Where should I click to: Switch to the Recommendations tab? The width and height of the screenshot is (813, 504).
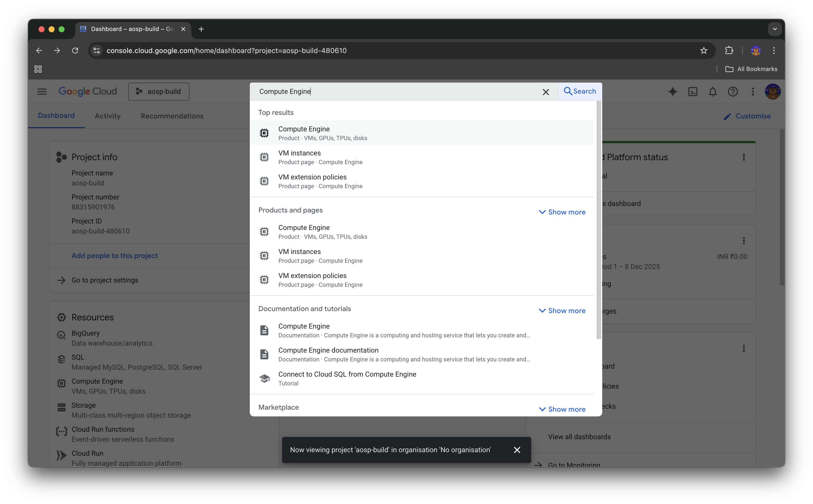pyautogui.click(x=172, y=116)
